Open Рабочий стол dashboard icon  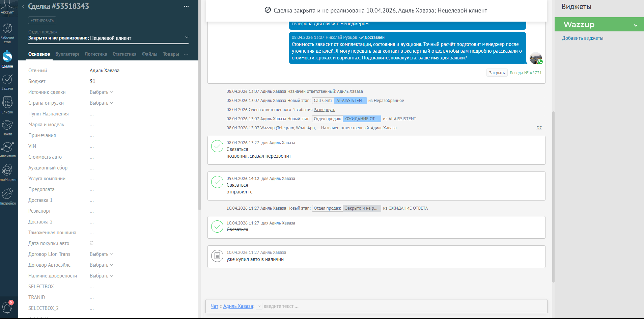tap(7, 33)
